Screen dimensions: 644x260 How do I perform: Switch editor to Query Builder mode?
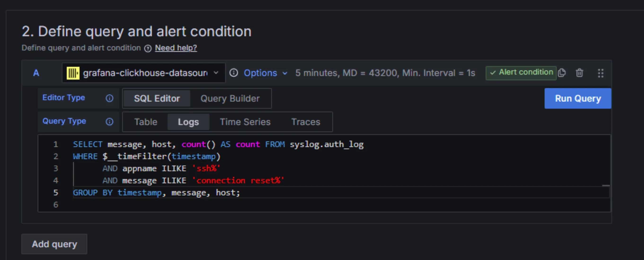230,98
